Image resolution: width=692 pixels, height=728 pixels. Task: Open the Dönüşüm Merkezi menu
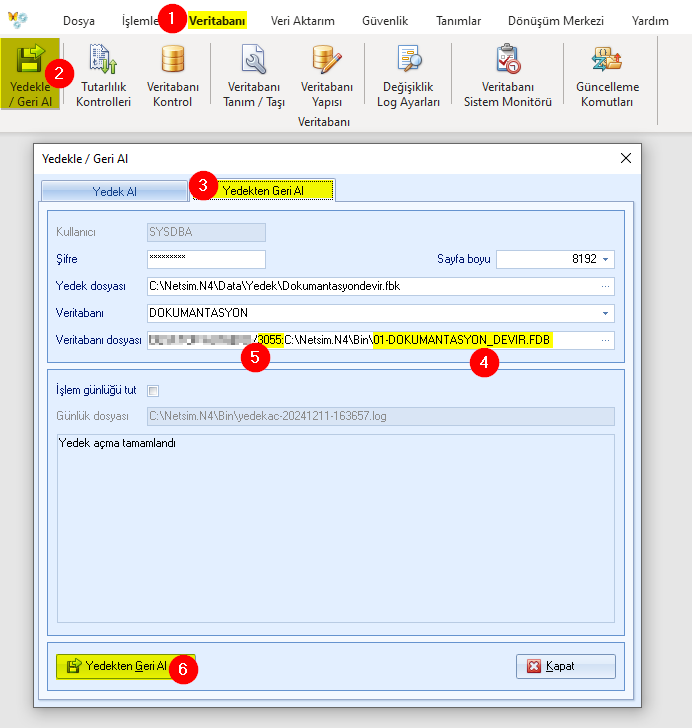tap(555, 21)
